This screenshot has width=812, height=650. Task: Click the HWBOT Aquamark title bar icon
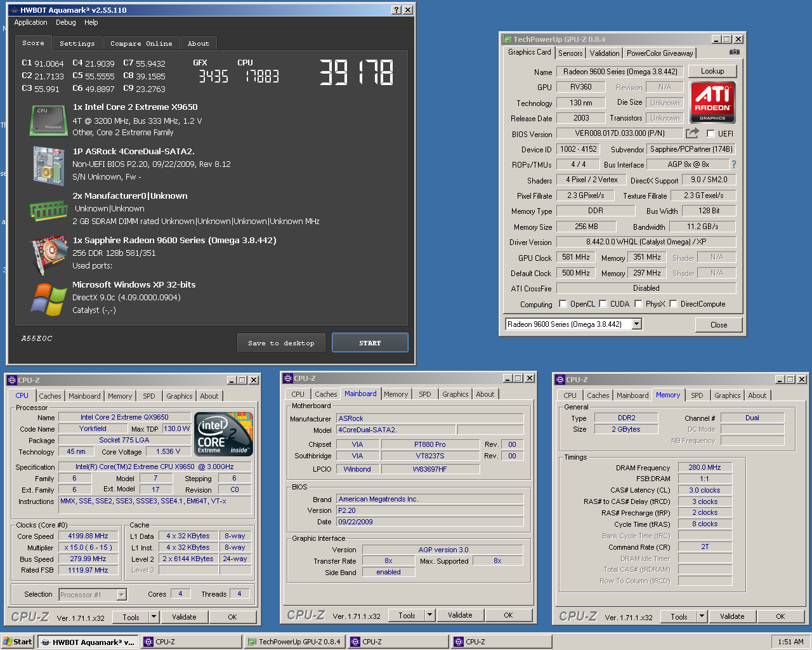coord(13,10)
